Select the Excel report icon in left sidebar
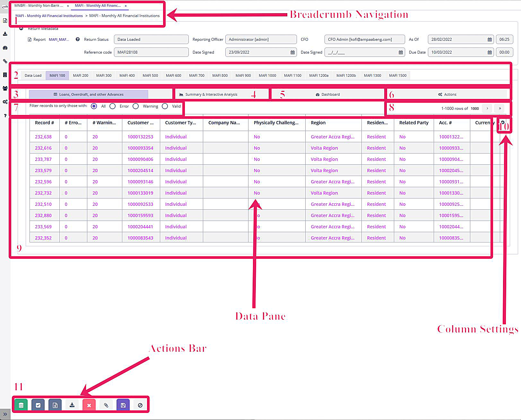 pos(5,20)
